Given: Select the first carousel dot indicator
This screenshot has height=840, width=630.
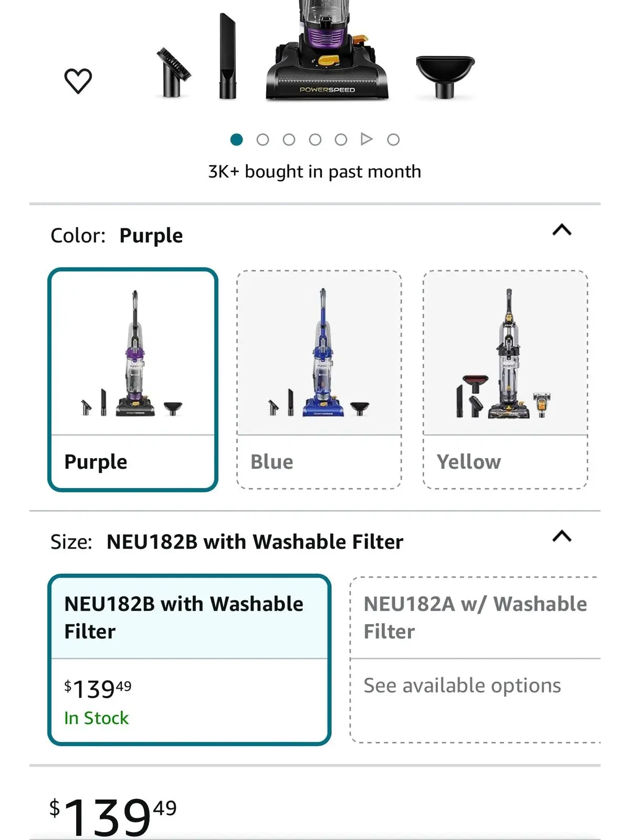Looking at the screenshot, I should click(238, 140).
